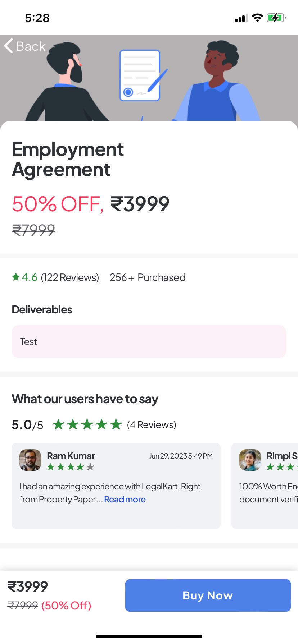Image resolution: width=298 pixels, height=644 pixels.
Task: Tap the Back chevron arrow
Action: (x=9, y=46)
